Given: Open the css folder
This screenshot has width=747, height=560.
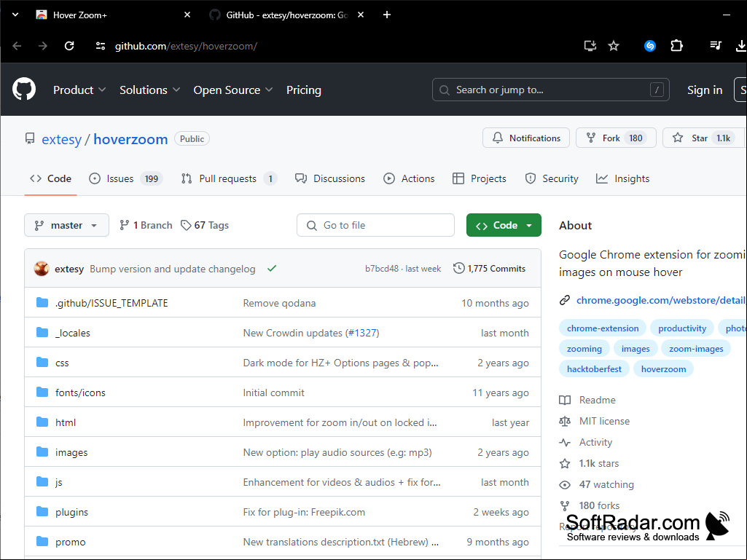Looking at the screenshot, I should click(62, 363).
